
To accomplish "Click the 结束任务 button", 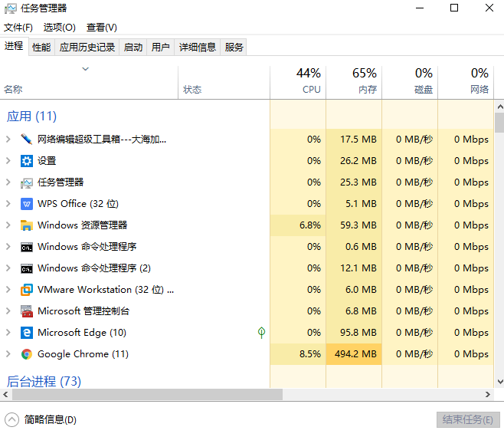I will point(467,419).
